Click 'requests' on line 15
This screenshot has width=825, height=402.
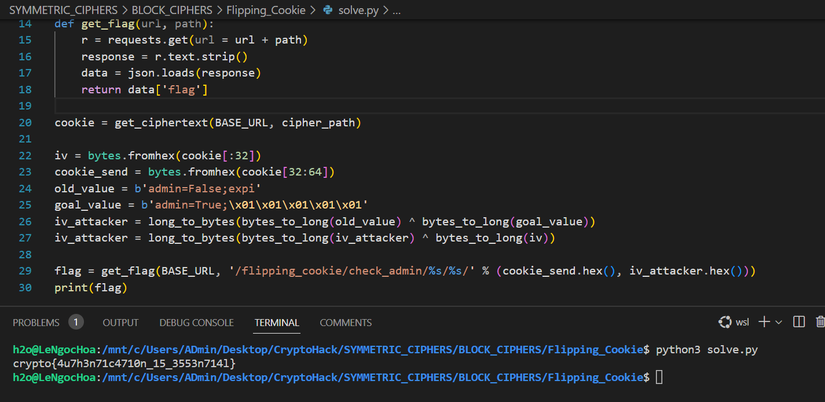click(135, 40)
